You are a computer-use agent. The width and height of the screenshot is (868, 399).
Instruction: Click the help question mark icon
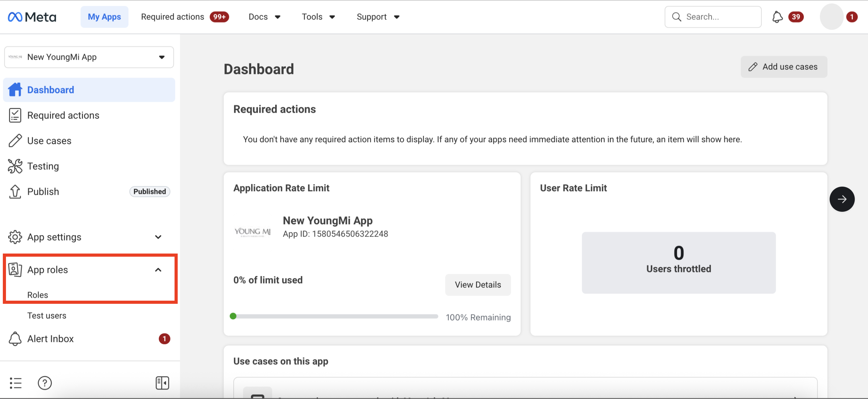[44, 383]
